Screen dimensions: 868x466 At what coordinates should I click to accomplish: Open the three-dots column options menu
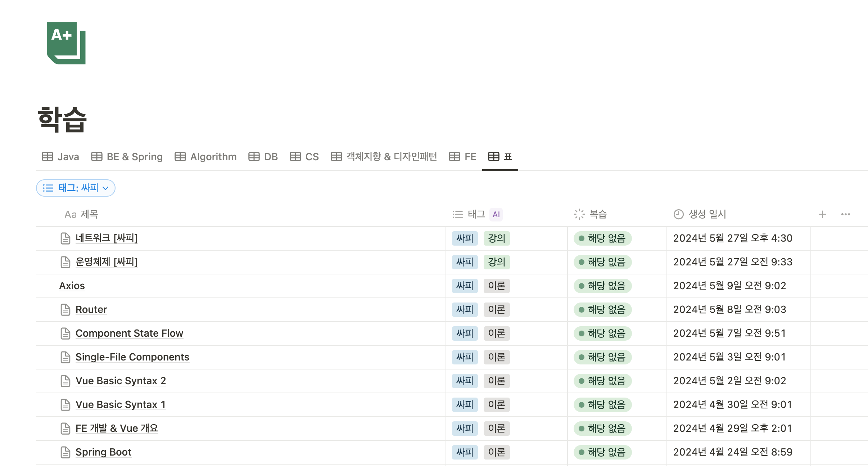845,214
